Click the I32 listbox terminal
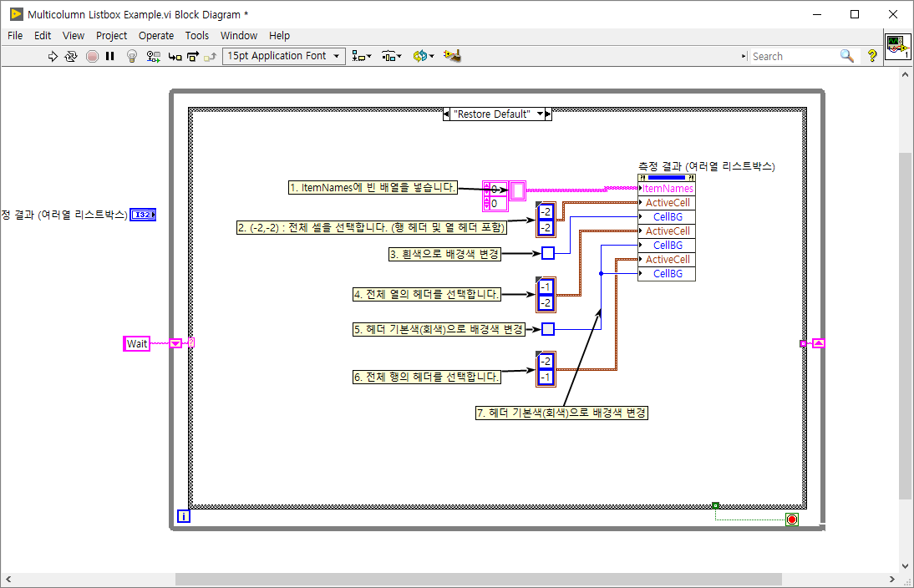The width and height of the screenshot is (914, 588). tap(143, 215)
